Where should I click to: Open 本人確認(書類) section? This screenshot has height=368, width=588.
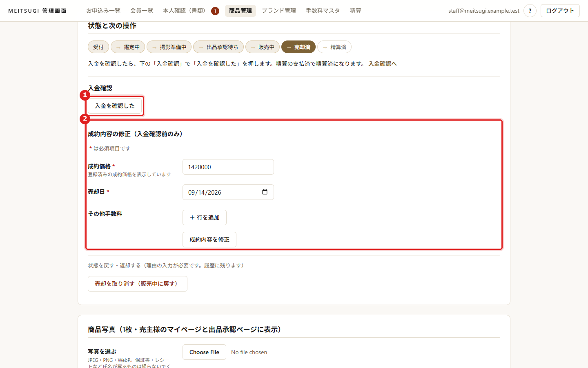click(186, 11)
